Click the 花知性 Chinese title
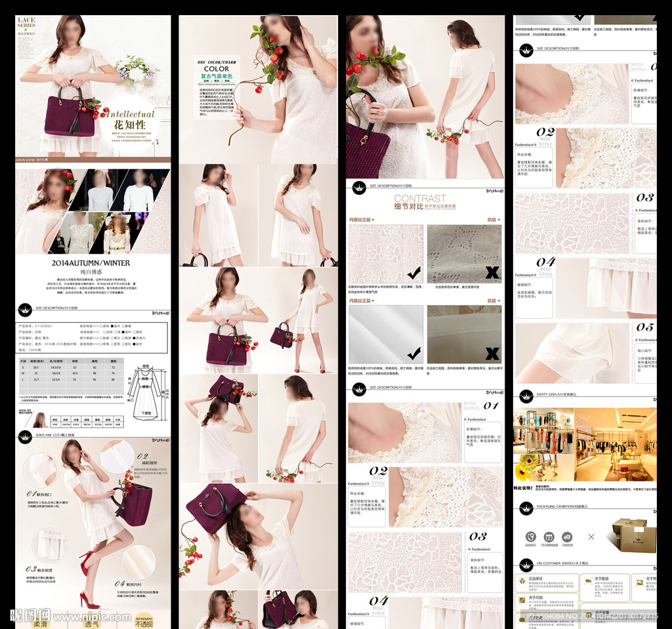Viewport: 672px width, 629px height. point(129,125)
